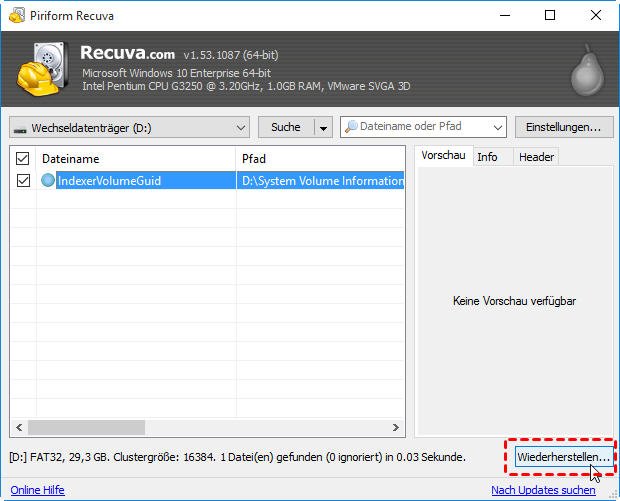This screenshot has height=501, width=620.
Task: Start scan with the Suche button
Action: tap(286, 127)
